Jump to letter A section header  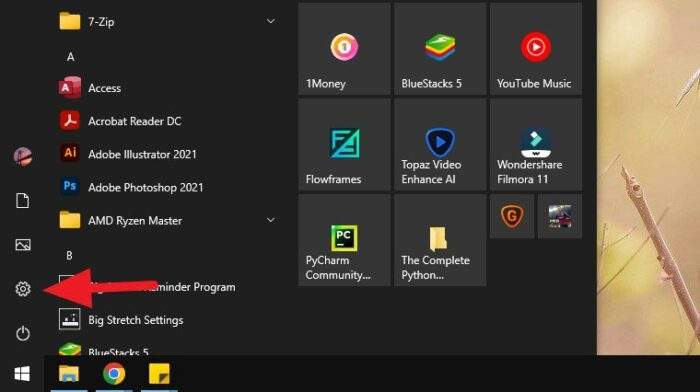coord(71,57)
